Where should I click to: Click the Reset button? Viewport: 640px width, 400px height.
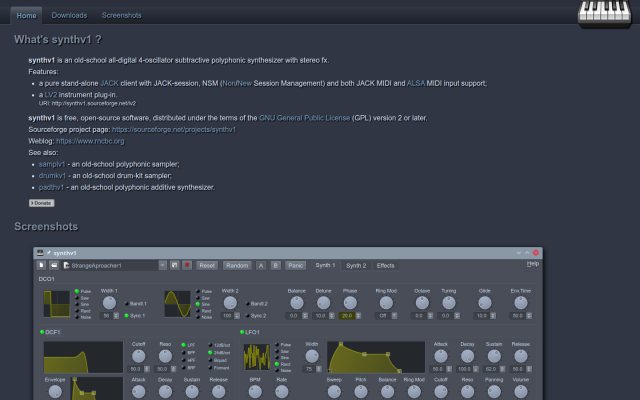click(x=207, y=265)
